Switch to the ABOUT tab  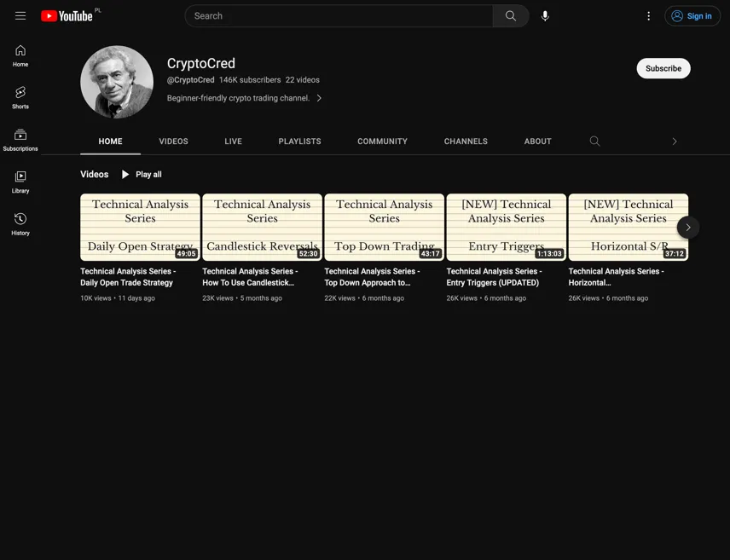coord(538,141)
